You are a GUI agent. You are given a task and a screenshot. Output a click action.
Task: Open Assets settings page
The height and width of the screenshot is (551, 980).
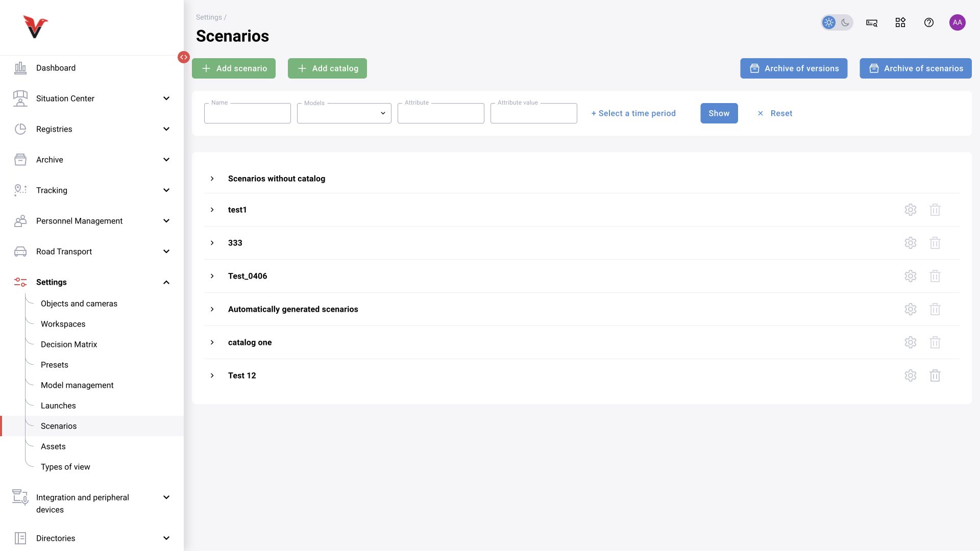[53, 446]
